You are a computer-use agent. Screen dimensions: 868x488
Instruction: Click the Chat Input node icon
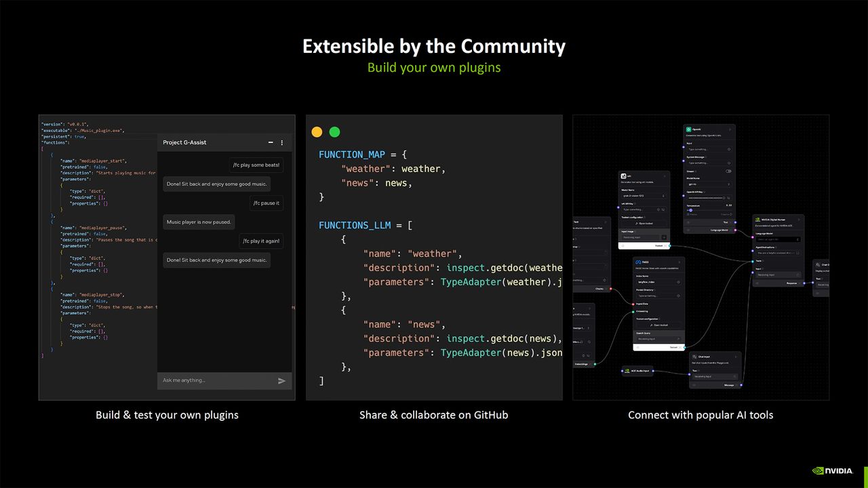click(694, 357)
